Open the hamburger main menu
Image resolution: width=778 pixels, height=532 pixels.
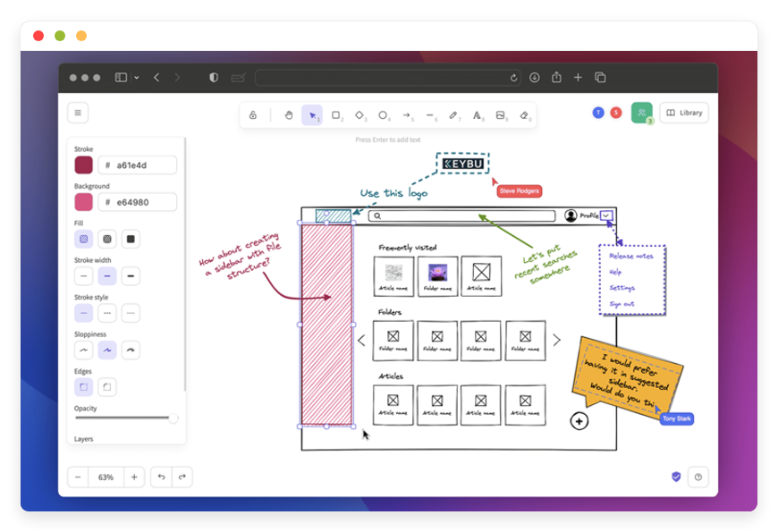point(78,113)
